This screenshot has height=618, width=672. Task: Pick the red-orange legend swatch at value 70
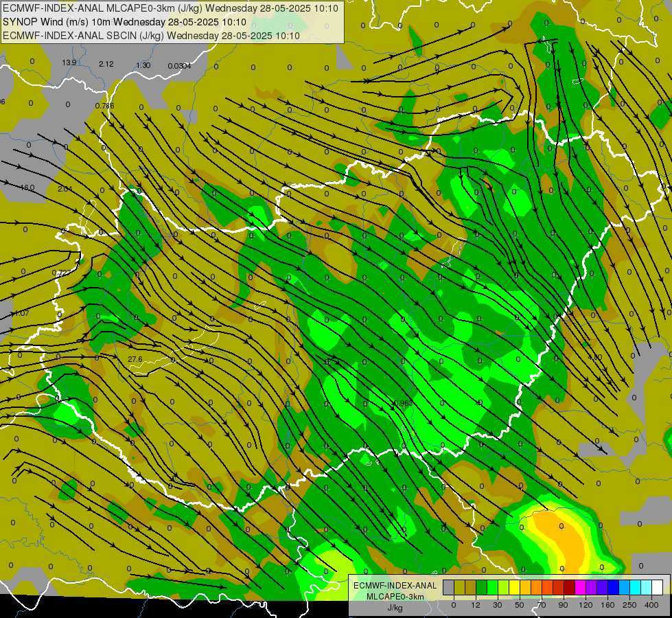(x=548, y=587)
